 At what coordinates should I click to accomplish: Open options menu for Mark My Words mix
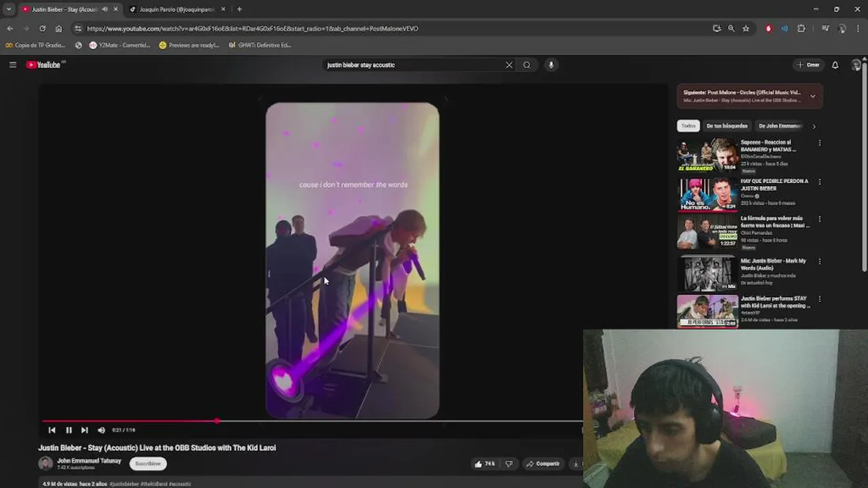click(820, 261)
